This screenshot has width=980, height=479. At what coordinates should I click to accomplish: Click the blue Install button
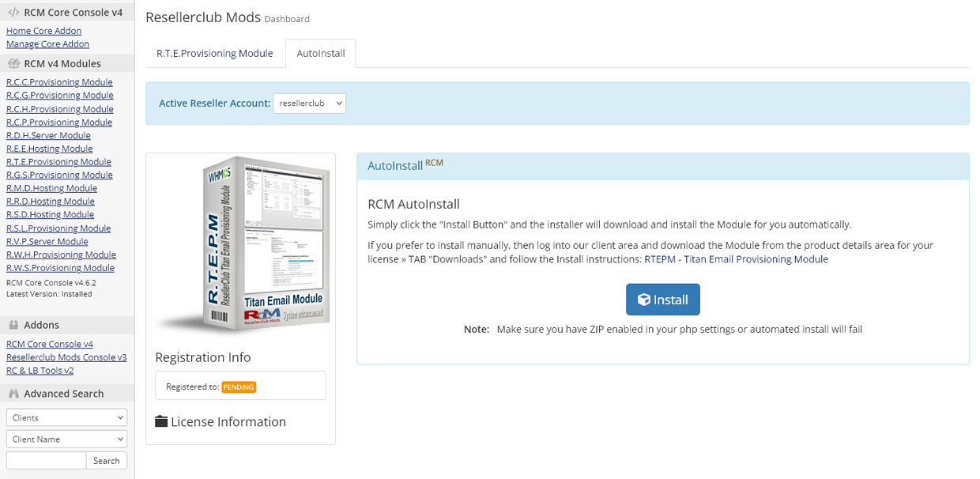tap(663, 300)
